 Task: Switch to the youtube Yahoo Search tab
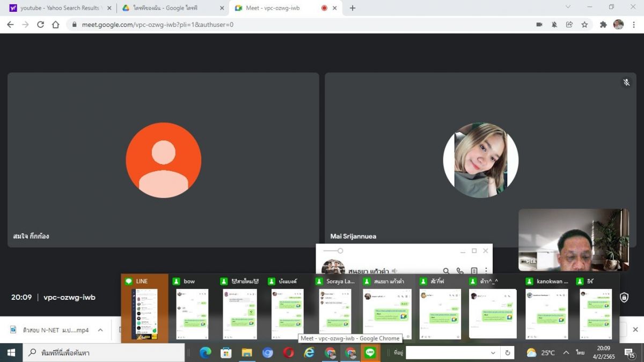pyautogui.click(x=58, y=8)
